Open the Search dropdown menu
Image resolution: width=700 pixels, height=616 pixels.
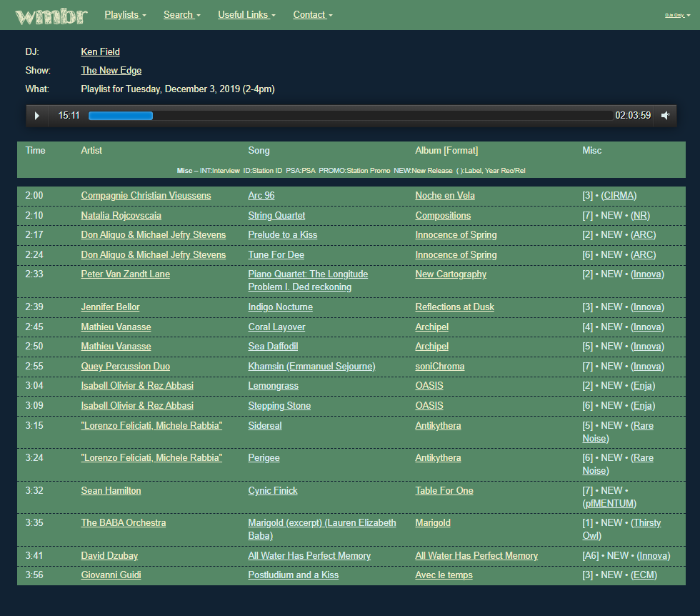click(181, 15)
